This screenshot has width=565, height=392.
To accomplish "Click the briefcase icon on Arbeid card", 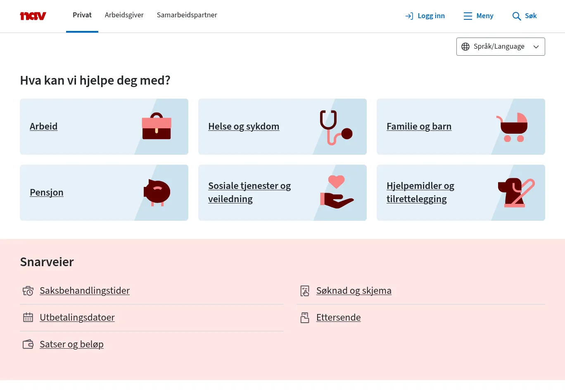I will point(157,126).
